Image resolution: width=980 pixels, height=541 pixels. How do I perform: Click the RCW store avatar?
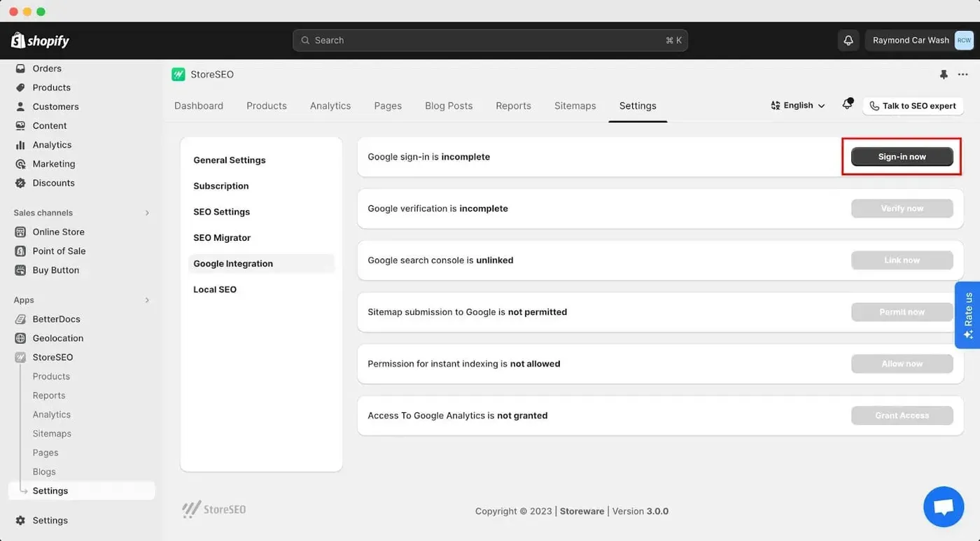point(964,41)
